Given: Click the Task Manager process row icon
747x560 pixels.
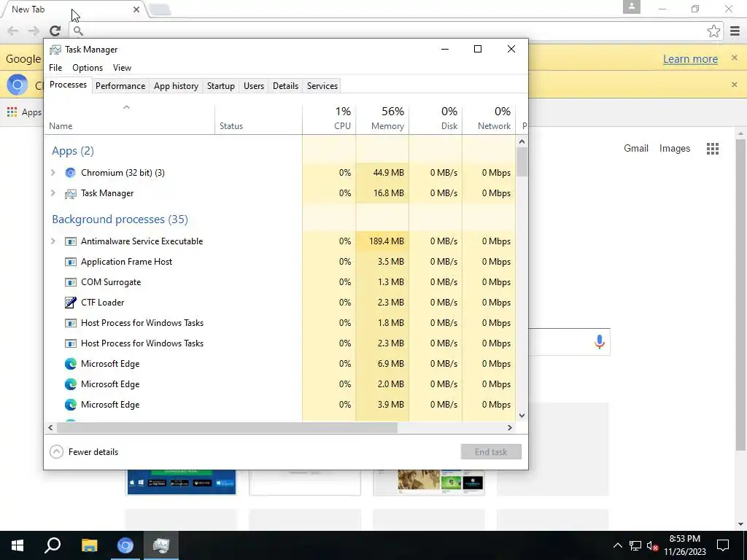Looking at the screenshot, I should (x=71, y=193).
